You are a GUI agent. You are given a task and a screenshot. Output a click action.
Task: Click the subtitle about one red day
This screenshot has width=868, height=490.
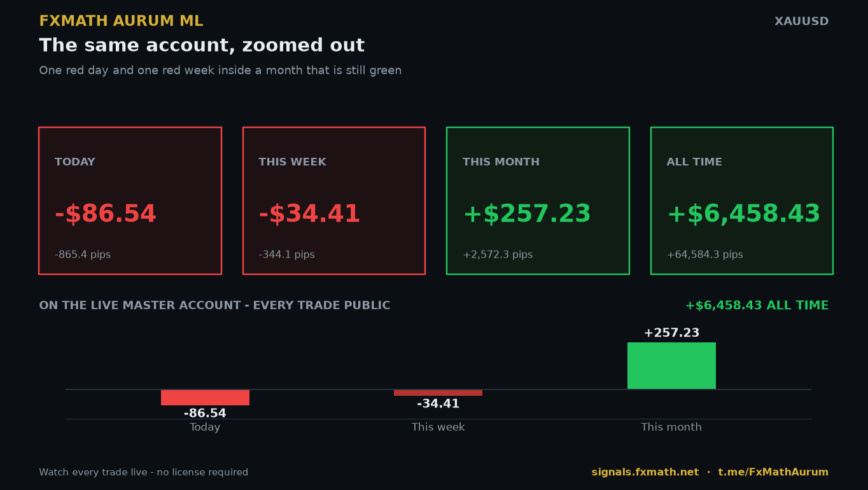[x=220, y=71]
